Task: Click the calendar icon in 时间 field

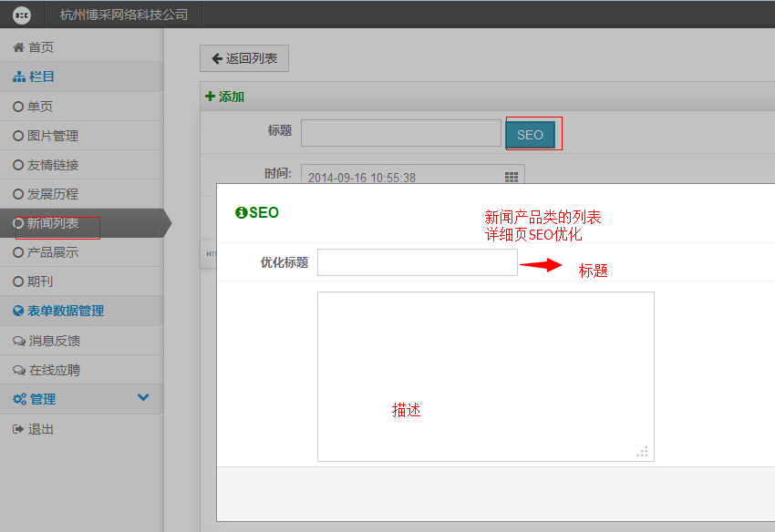Action: click(511, 177)
